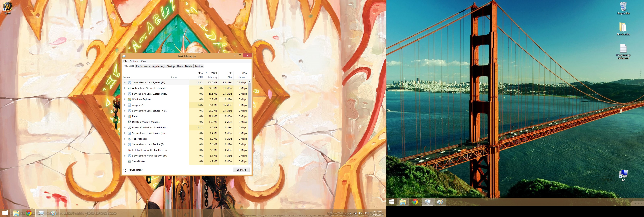Open the Options menu

(134, 61)
